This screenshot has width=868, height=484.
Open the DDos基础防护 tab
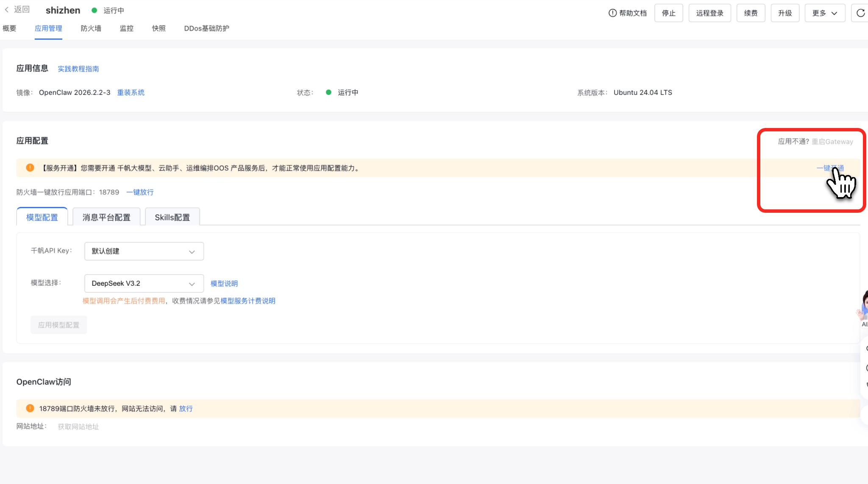206,28
